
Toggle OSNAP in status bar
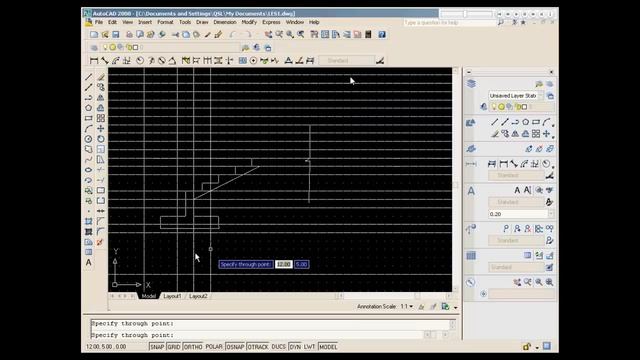(x=235, y=347)
